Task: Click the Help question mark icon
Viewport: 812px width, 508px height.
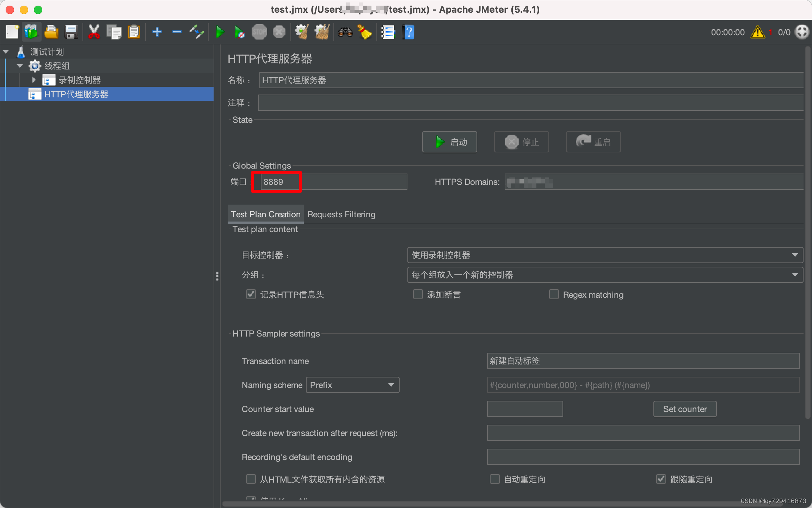Action: click(x=408, y=32)
